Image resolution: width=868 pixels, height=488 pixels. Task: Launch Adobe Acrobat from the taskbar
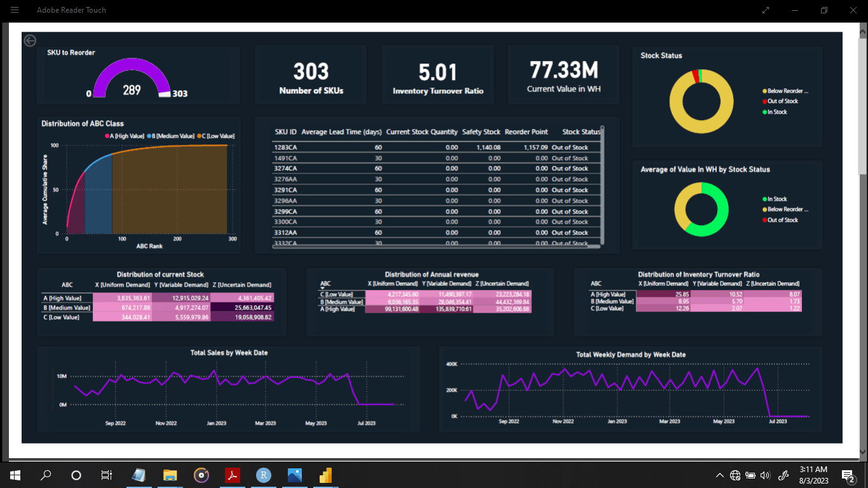click(x=233, y=475)
